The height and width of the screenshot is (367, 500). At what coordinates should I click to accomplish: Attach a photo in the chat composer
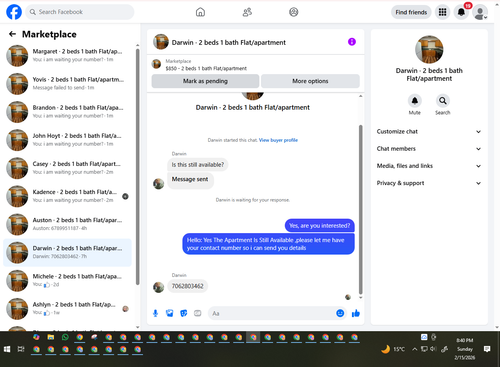point(170,313)
